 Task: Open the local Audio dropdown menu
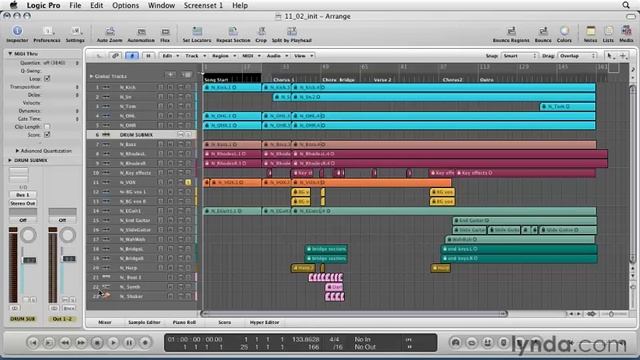pyautogui.click(x=277, y=56)
